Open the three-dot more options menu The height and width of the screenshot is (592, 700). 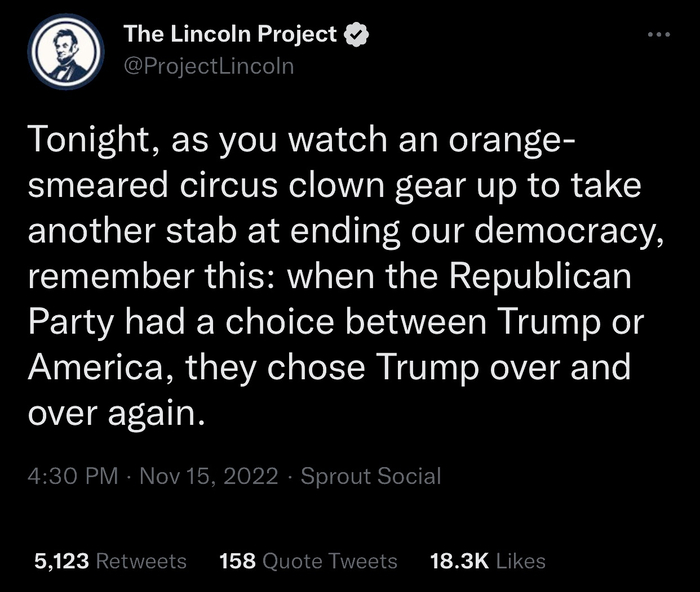point(656,35)
